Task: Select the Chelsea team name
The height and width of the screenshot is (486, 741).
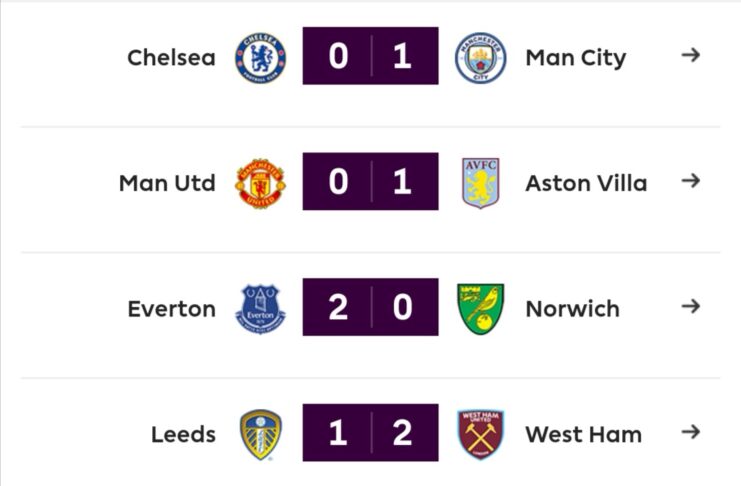Action: (171, 57)
